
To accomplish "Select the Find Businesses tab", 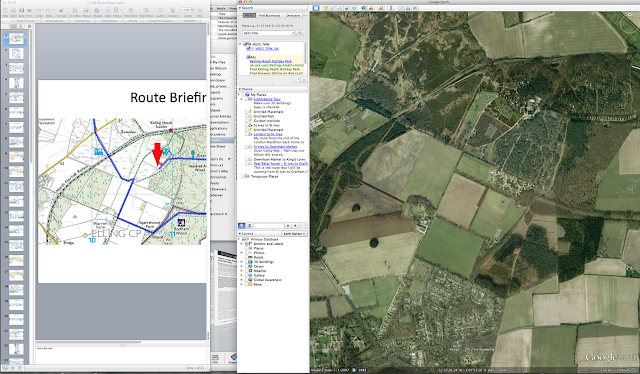I will click(x=270, y=16).
